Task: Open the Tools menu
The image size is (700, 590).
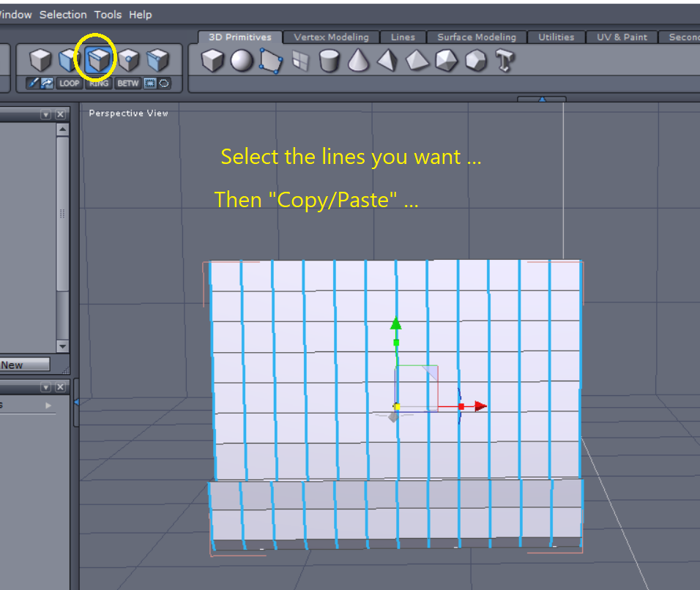Action: [x=108, y=15]
